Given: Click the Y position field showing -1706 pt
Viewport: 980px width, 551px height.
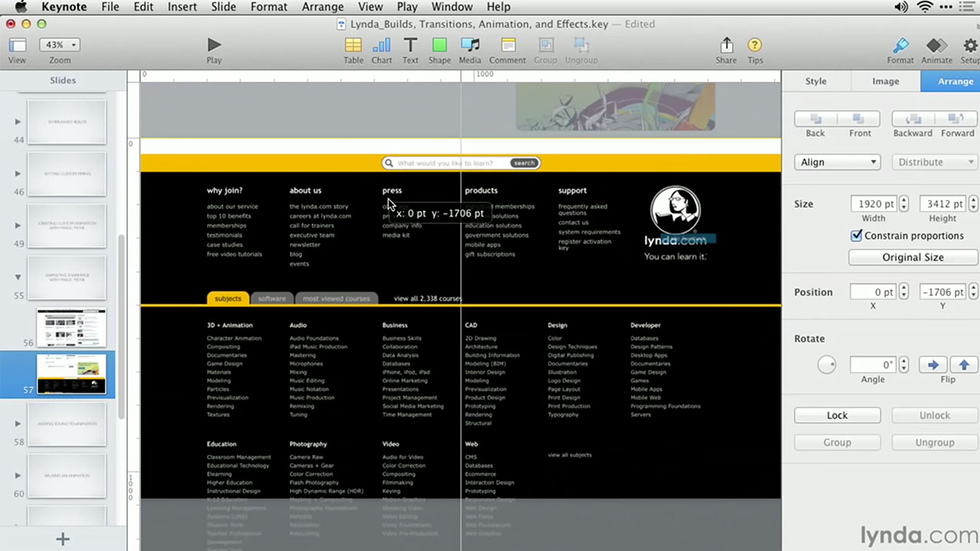Looking at the screenshot, I should click(x=942, y=292).
